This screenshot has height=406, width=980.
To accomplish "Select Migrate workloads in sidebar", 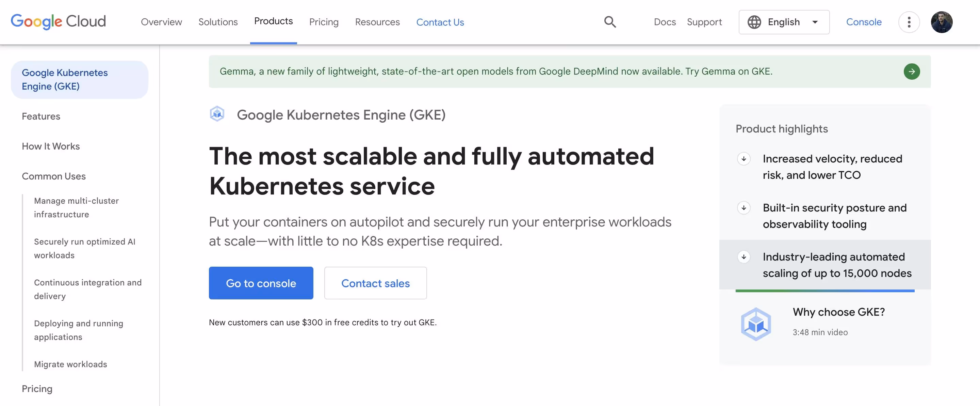I will 70,364.
